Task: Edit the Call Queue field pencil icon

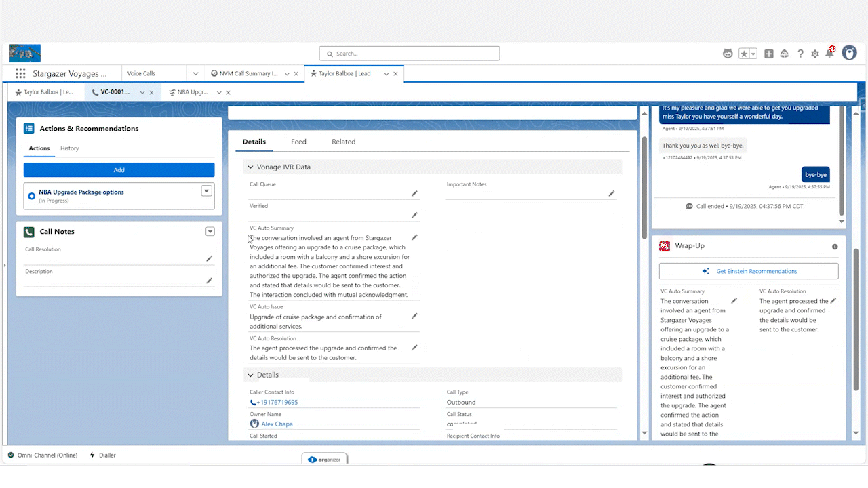Action: pyautogui.click(x=414, y=193)
